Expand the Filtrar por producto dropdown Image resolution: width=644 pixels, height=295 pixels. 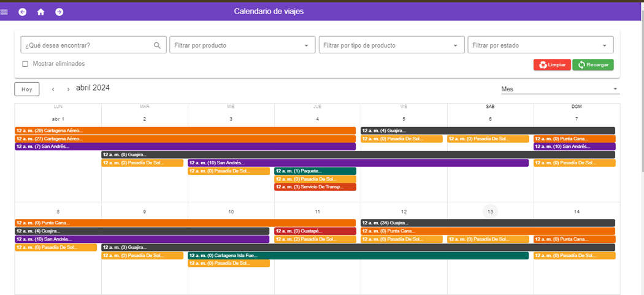[x=306, y=45]
